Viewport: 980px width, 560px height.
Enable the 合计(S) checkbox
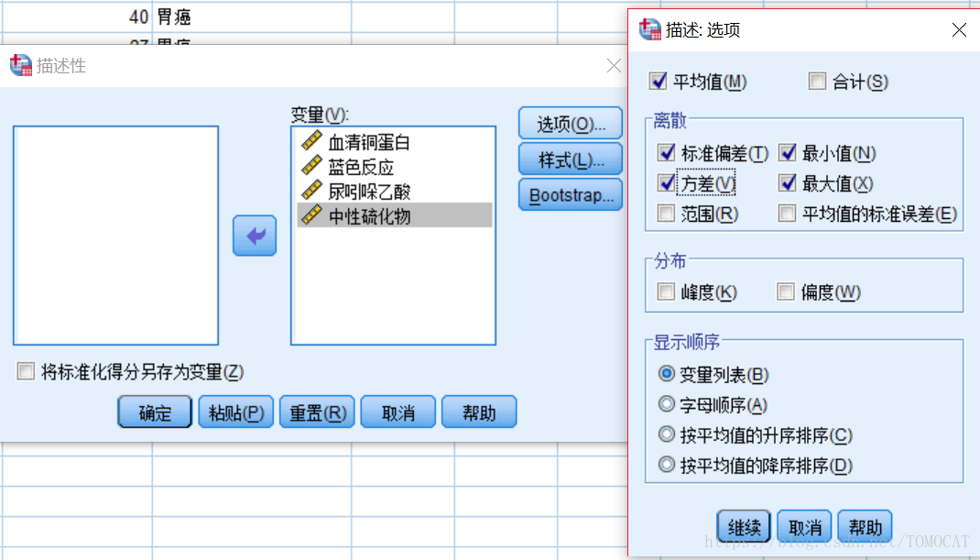point(817,82)
